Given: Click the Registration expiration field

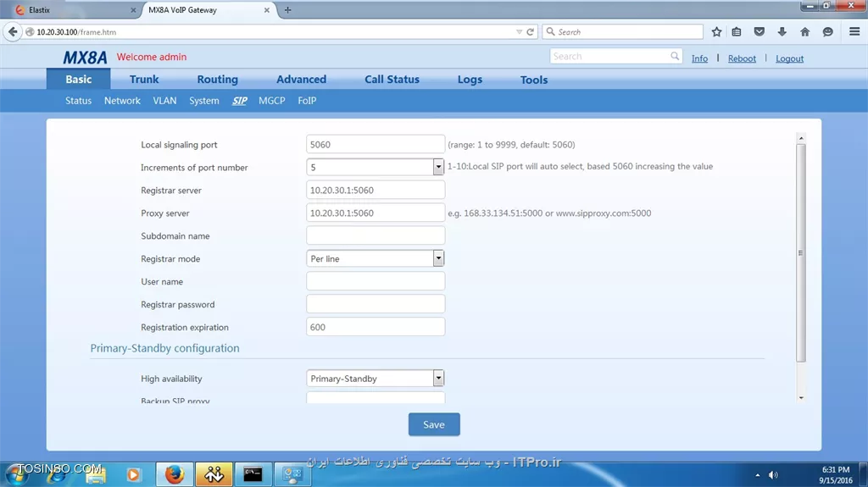Looking at the screenshot, I should tap(376, 327).
